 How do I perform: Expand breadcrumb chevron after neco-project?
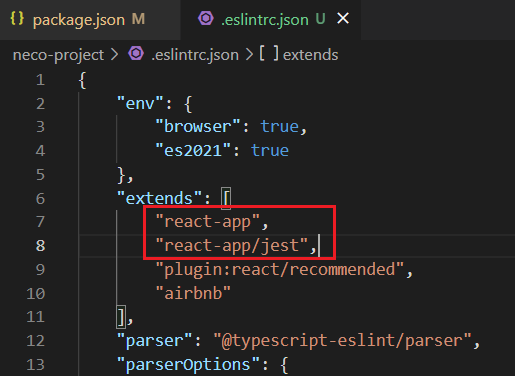114,55
